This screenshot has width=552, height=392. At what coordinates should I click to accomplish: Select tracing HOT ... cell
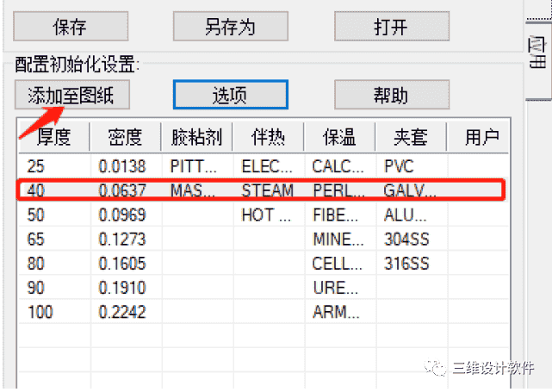[266, 215]
